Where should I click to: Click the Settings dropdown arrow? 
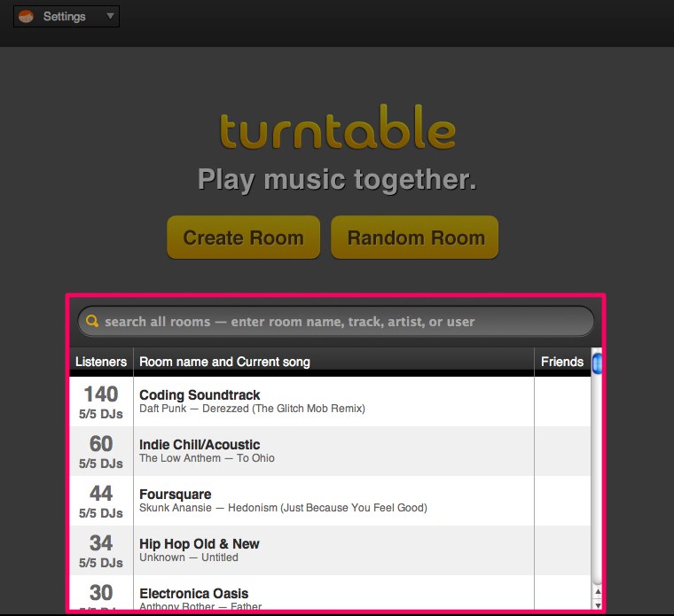tap(111, 16)
